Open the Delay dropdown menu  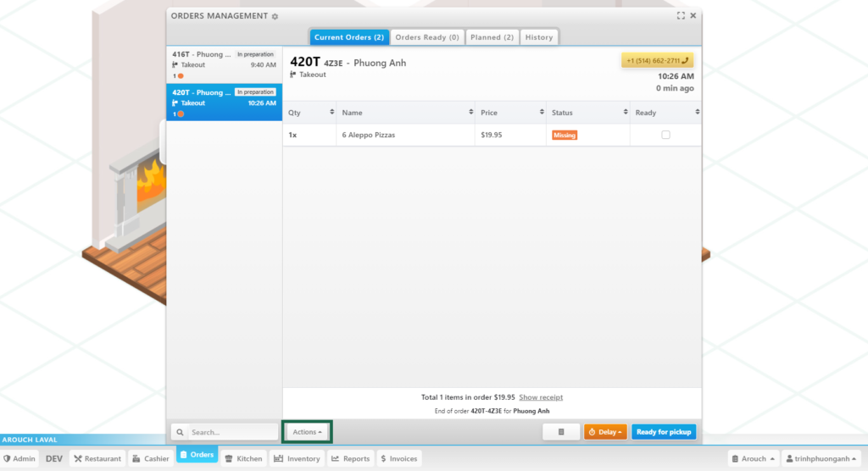tap(605, 432)
